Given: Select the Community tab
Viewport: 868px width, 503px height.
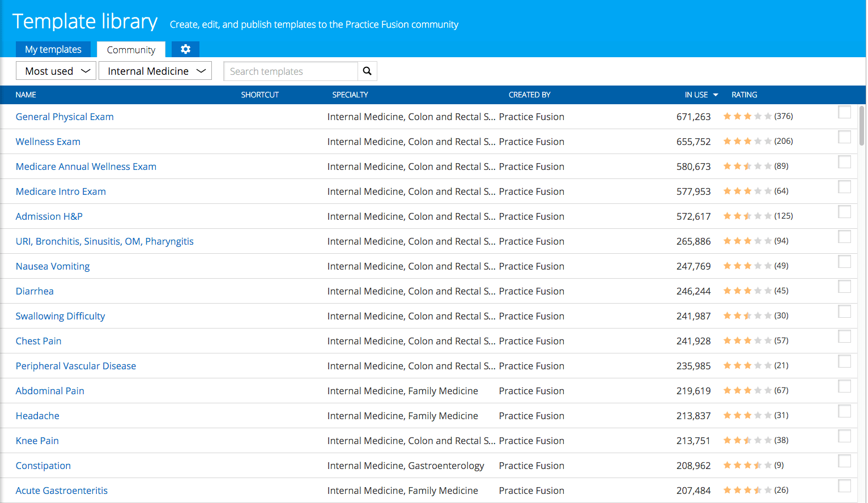Looking at the screenshot, I should click(x=131, y=50).
